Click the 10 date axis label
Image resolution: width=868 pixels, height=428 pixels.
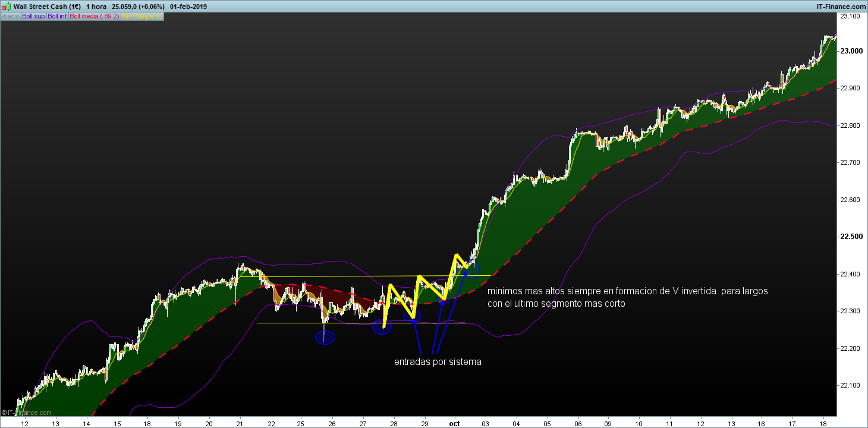(639, 423)
